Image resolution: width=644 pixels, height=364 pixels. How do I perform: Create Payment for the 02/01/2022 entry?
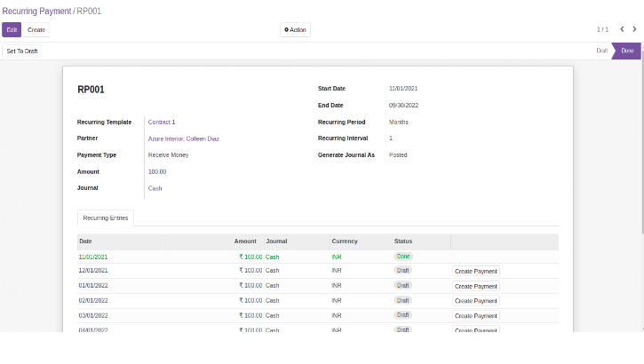click(475, 301)
